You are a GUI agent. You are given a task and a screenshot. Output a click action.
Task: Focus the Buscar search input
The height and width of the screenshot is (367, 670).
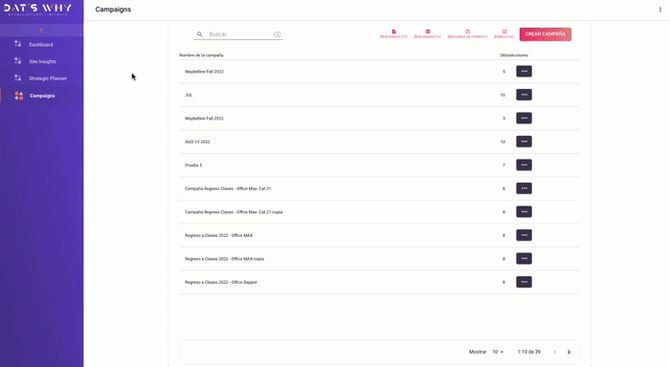coord(239,34)
